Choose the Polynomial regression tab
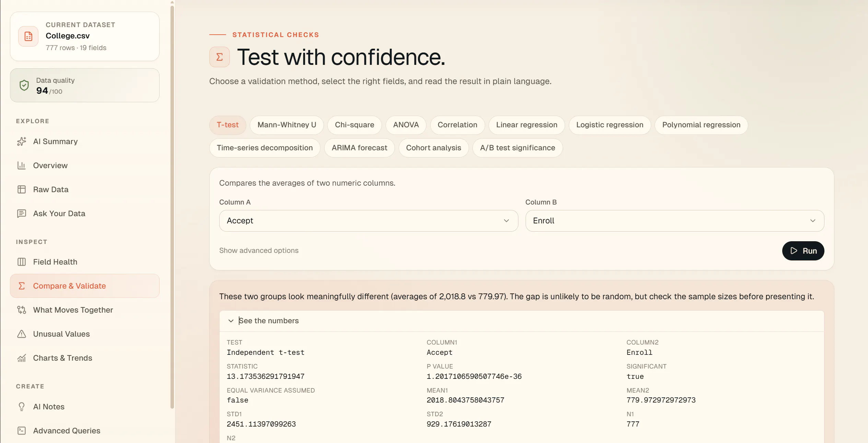Screen dimensions: 868x443 pyautogui.click(x=701, y=125)
